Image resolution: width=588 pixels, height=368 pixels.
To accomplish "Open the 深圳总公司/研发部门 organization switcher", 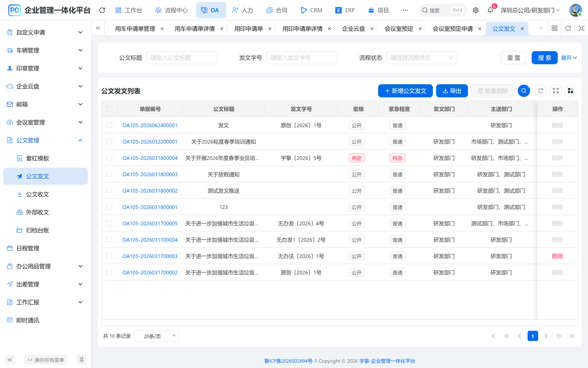I will [x=530, y=10].
